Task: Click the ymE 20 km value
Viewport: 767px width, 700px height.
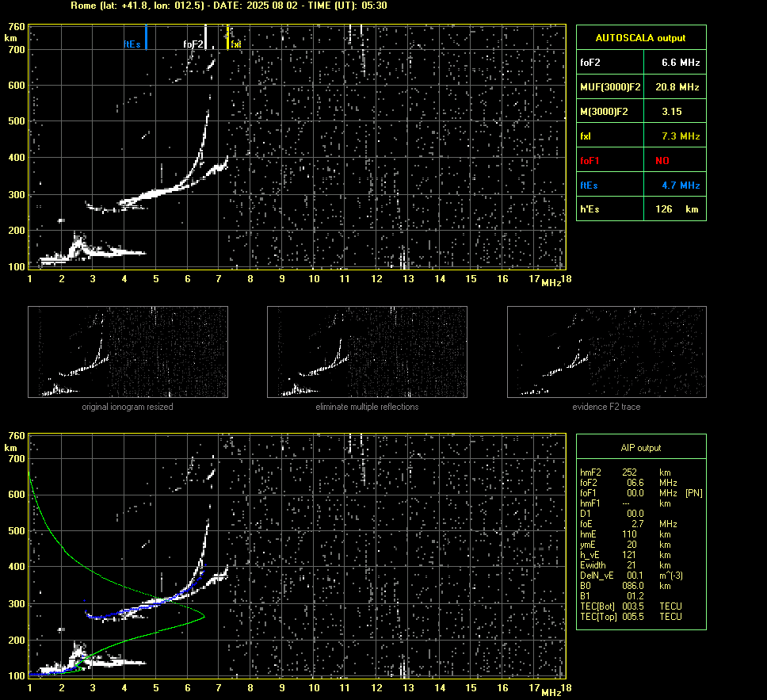Action: pos(632,545)
